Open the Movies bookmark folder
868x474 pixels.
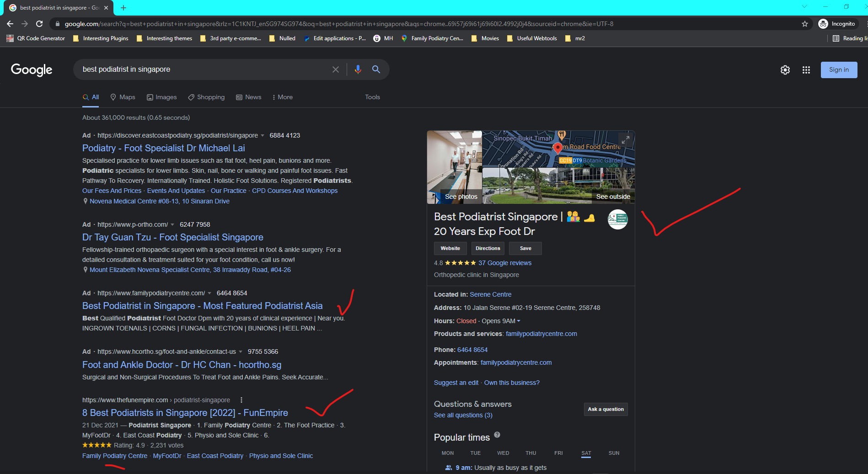485,38
